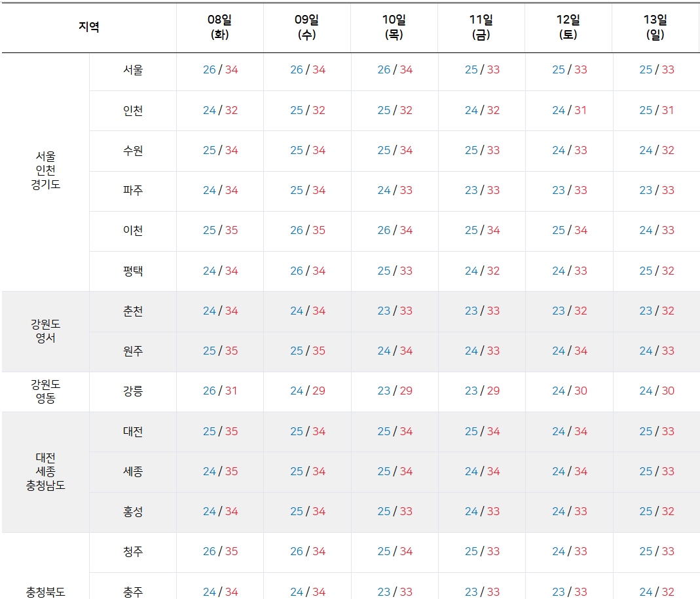Select 원주 temperature for 12일 (토)

[569, 351]
